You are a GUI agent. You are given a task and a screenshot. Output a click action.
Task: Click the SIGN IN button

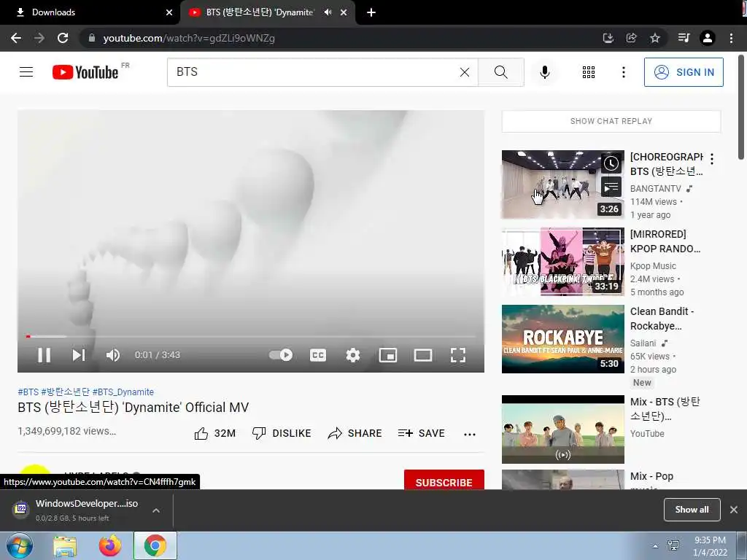tap(683, 72)
